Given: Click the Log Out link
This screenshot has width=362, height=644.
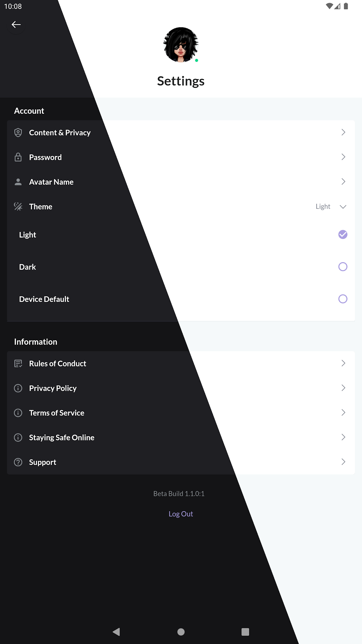Looking at the screenshot, I should coord(181,514).
